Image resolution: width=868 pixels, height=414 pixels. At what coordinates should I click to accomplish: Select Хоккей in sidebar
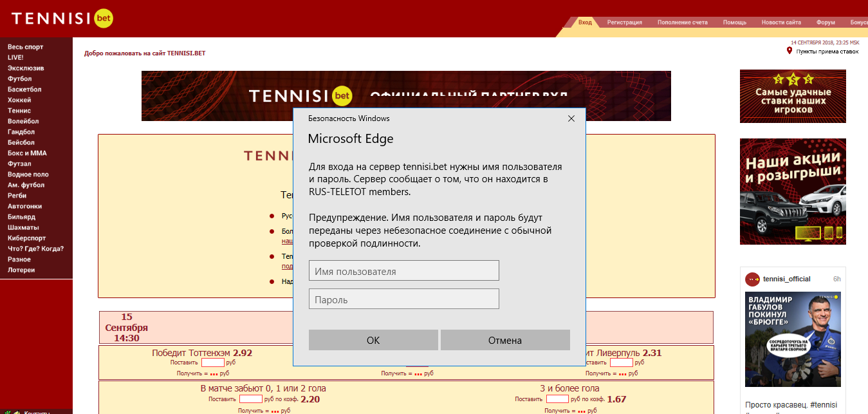pos(19,100)
